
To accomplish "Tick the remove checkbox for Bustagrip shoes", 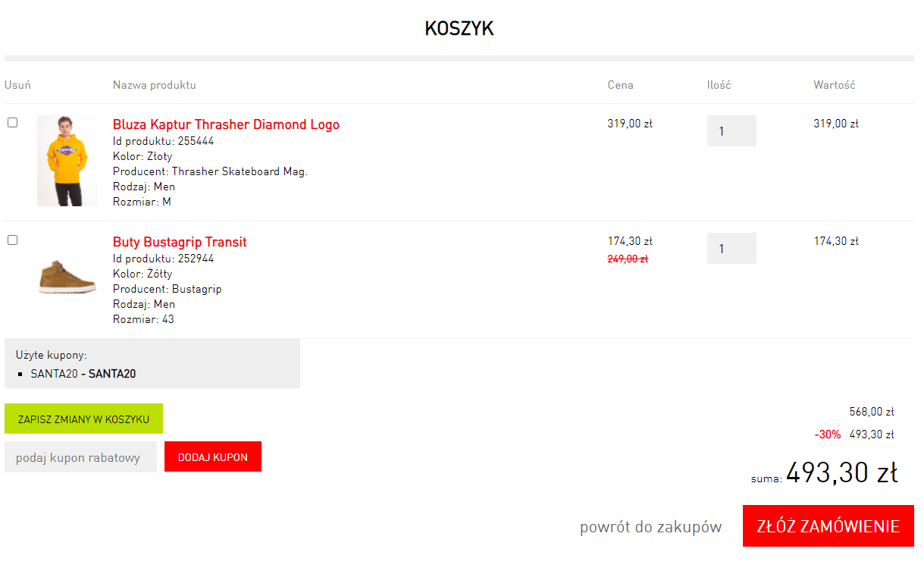I will coord(12,240).
